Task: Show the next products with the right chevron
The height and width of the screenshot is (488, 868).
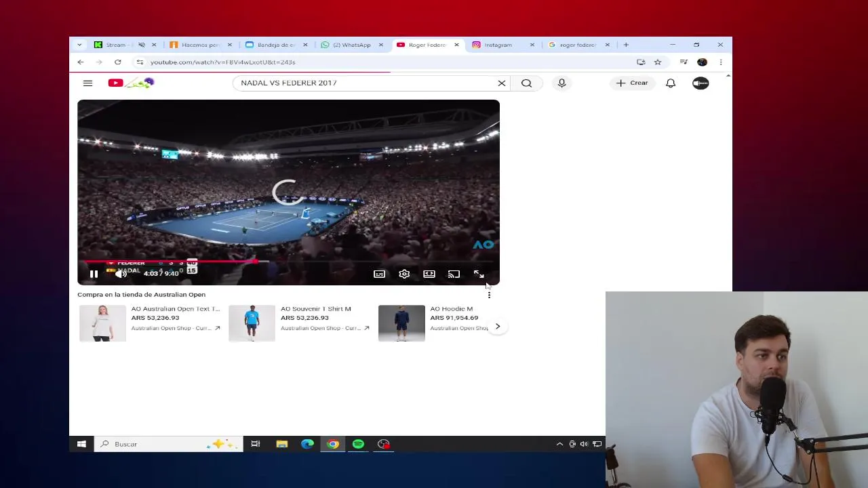Action: (497, 327)
